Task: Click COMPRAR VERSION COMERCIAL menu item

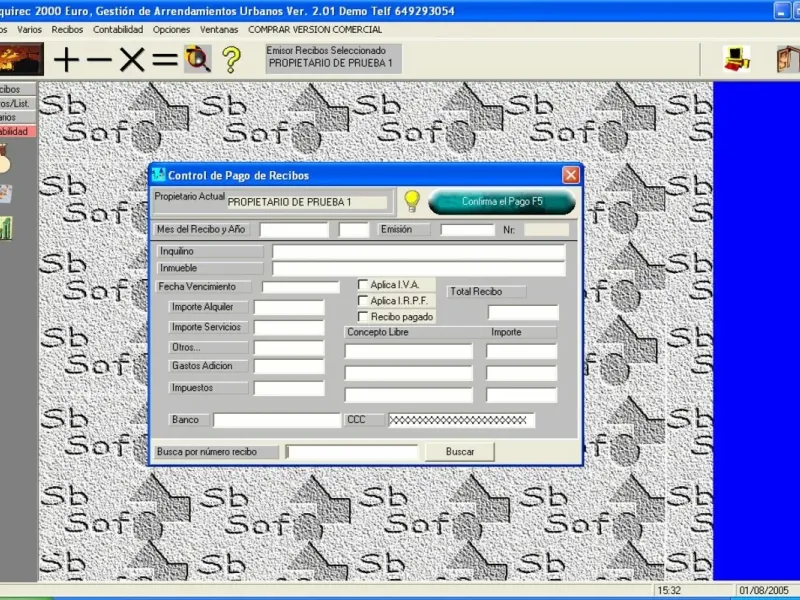Action: 315,30
